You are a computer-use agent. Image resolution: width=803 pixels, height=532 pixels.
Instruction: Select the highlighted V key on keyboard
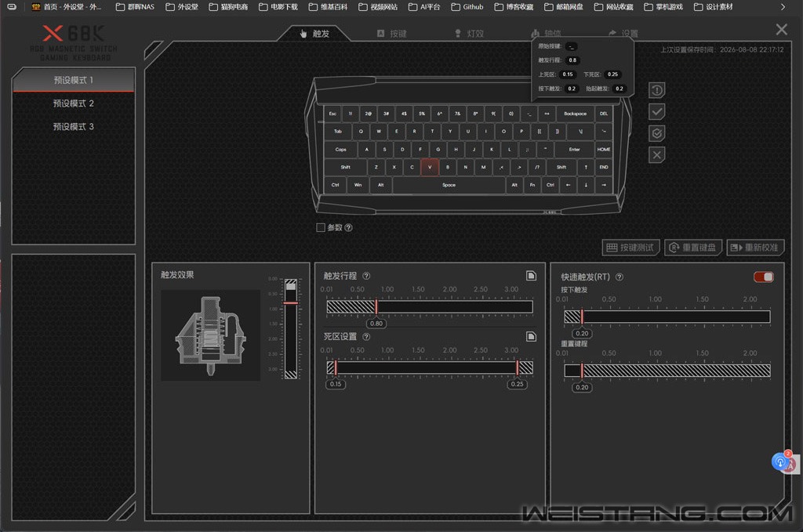pos(430,167)
